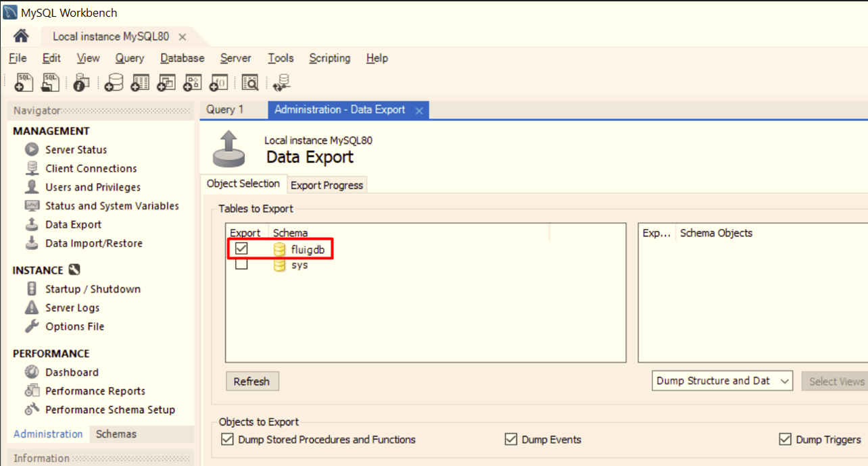Image resolution: width=868 pixels, height=466 pixels.
Task: Reconnect to DBMS toolbar icon
Action: pyautogui.click(x=282, y=82)
